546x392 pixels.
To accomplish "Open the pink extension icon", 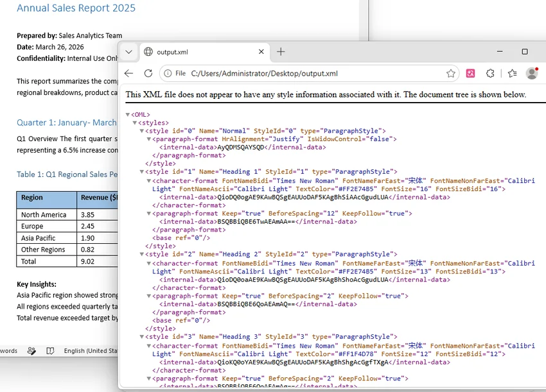I will click(470, 73).
